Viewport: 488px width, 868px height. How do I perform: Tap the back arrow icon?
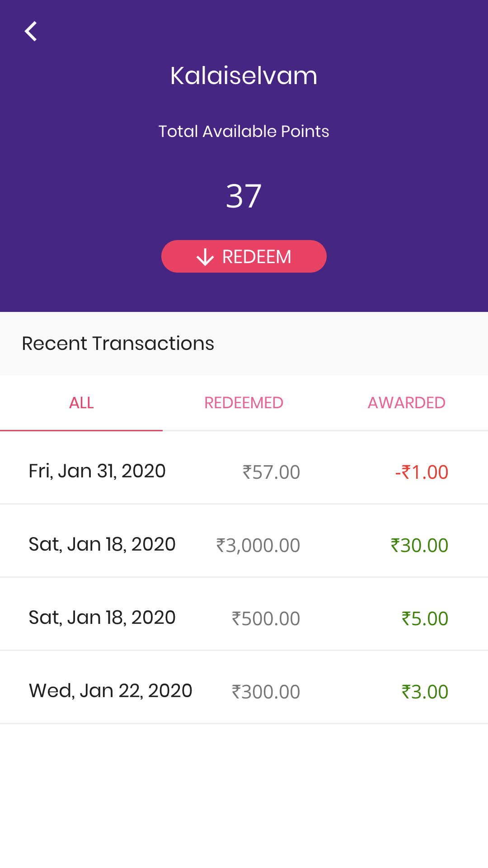(x=31, y=32)
